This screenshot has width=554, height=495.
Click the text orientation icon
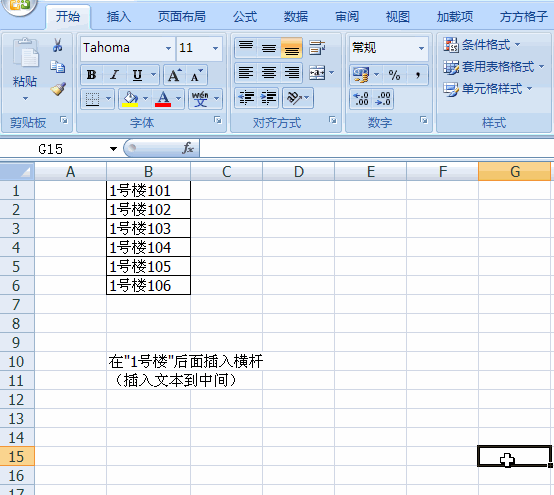click(294, 98)
